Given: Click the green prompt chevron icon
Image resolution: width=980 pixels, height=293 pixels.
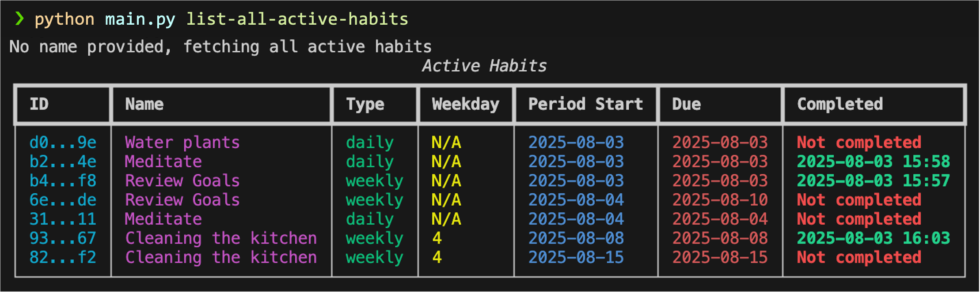Looking at the screenshot, I should [x=19, y=19].
